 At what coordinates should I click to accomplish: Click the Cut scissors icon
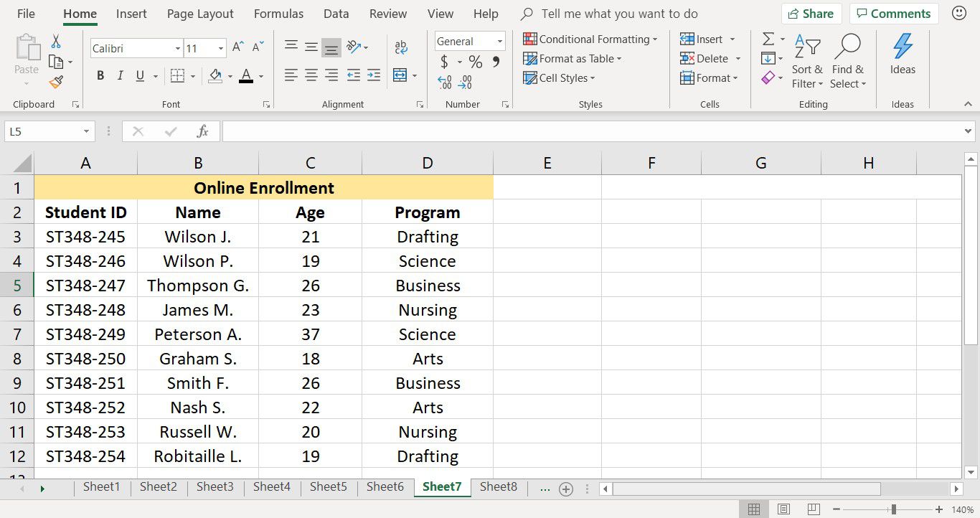point(56,42)
